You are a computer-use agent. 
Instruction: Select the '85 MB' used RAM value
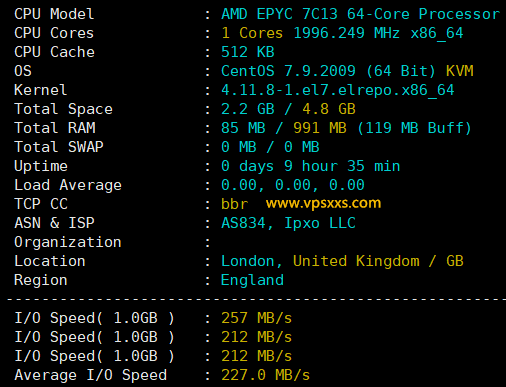243,128
